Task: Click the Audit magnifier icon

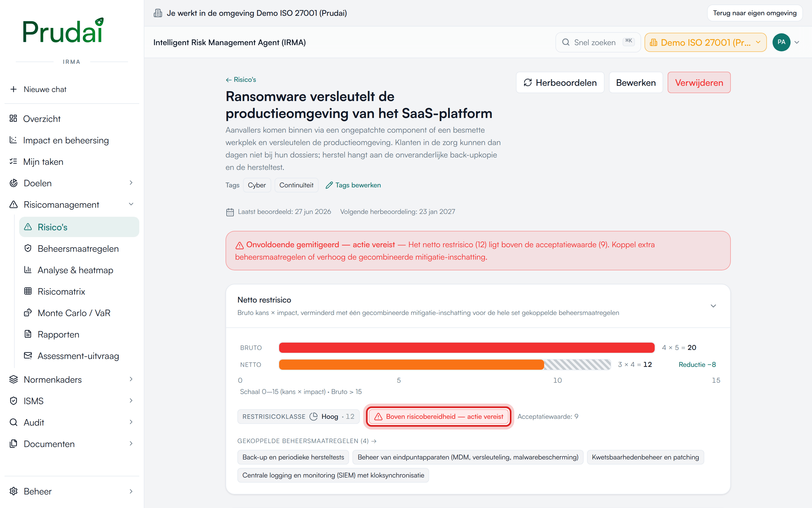Action: (14, 422)
